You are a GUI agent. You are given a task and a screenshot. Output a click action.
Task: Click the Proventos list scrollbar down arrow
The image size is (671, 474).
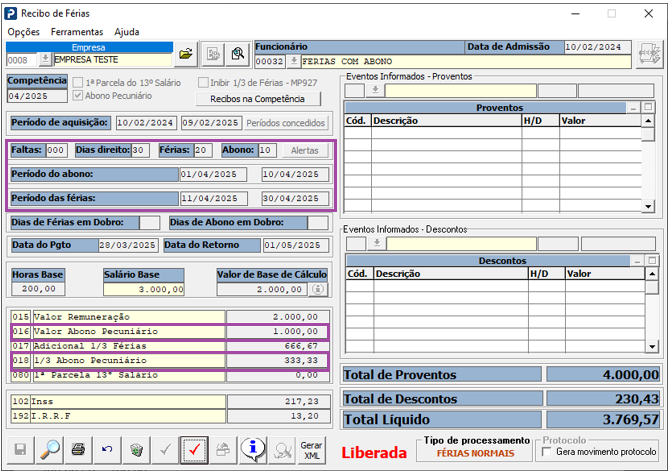tap(648, 207)
